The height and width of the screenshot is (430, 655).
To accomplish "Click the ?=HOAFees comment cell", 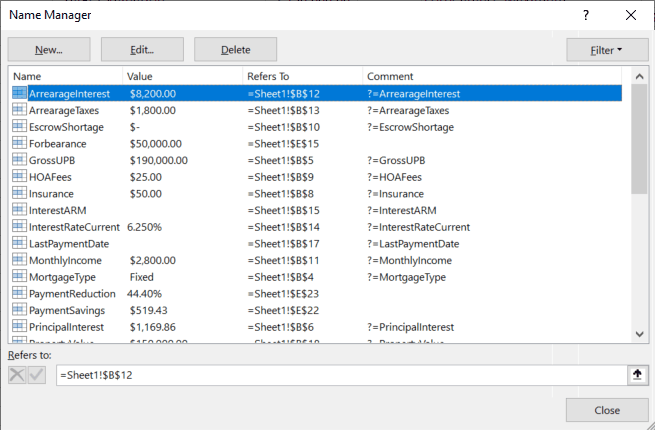I will tap(394, 177).
